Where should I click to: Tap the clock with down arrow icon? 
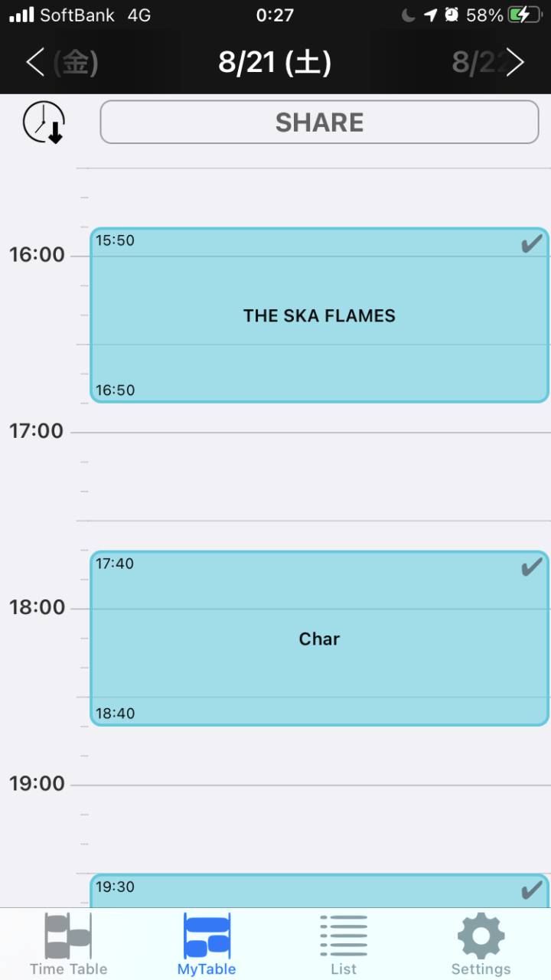tap(44, 122)
